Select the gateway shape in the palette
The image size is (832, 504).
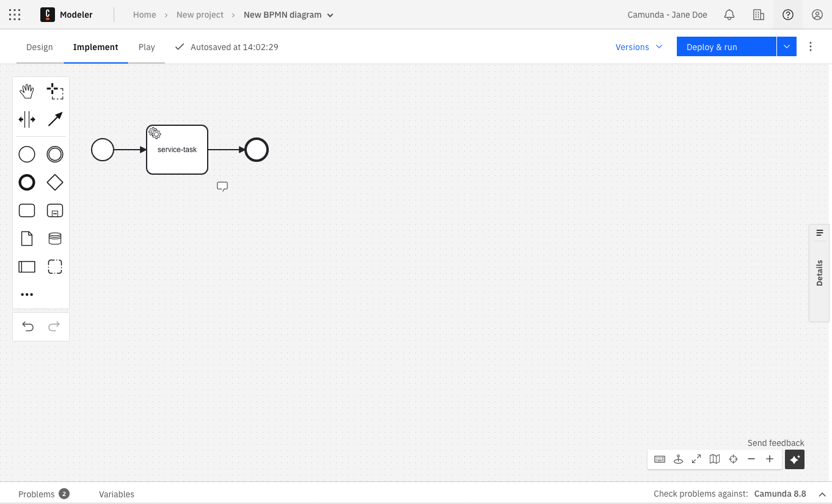click(55, 182)
